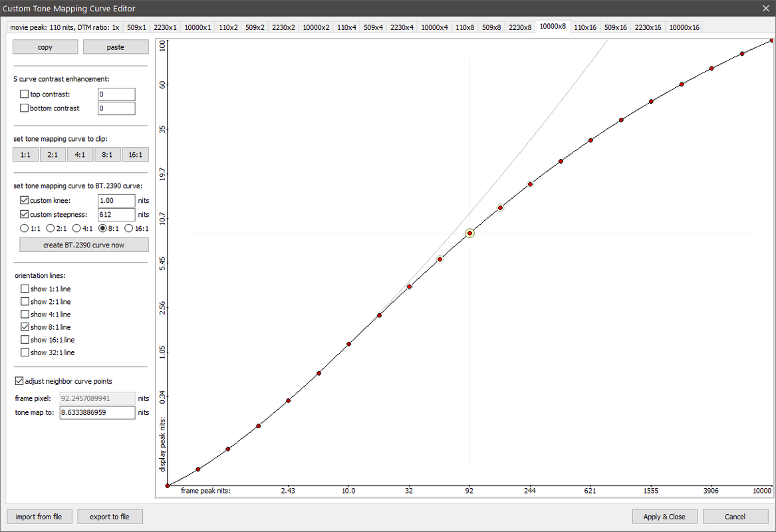Switch to the 2230x1 tab
The width and height of the screenshot is (776, 532).
coord(165,27)
